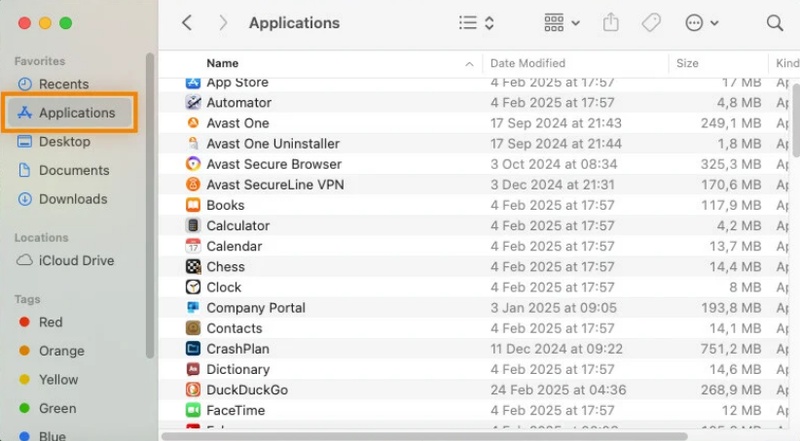Screen dimensions: 800x441
Task: Select the Avast Secure Browser icon
Action: (x=193, y=164)
